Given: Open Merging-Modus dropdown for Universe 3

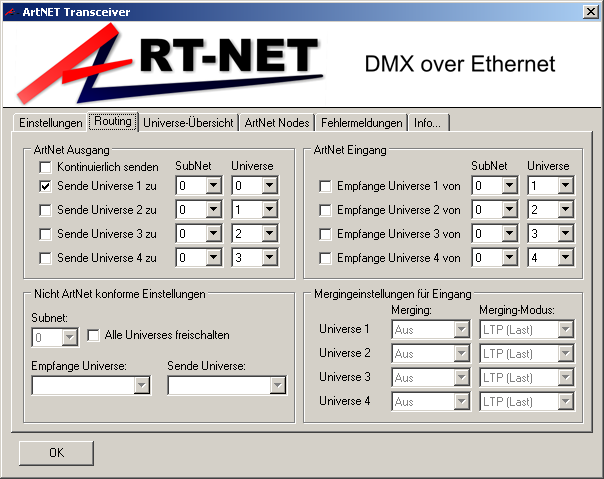Looking at the screenshot, I should click(527, 378).
